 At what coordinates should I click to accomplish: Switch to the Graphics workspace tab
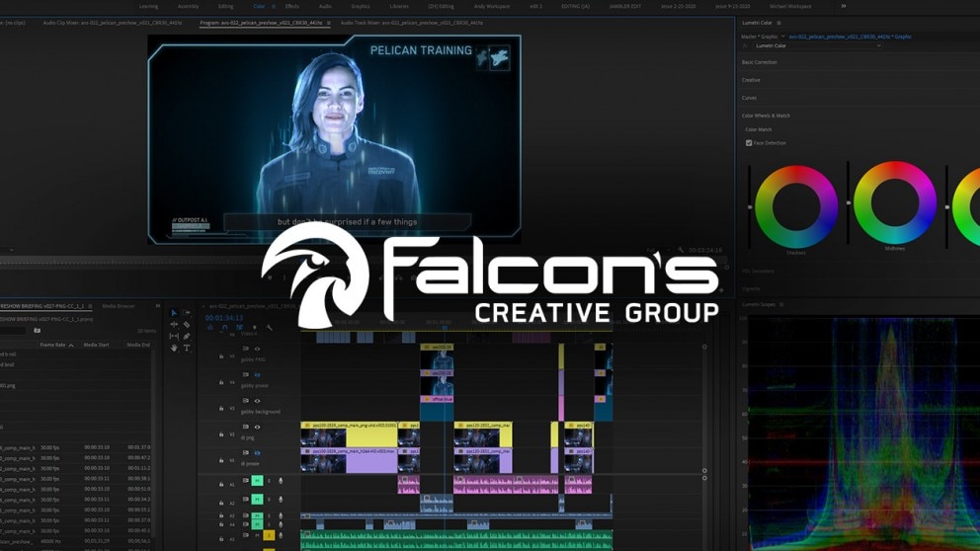[x=361, y=6]
